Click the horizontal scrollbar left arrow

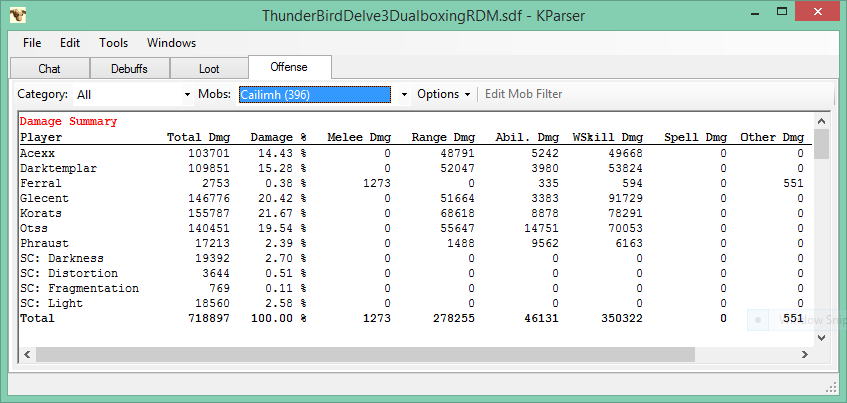pyautogui.click(x=26, y=354)
